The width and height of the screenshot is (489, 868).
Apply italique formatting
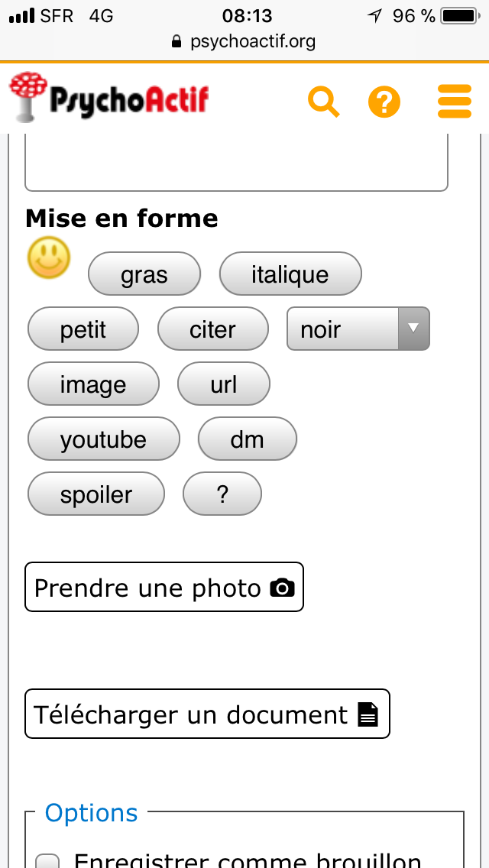290,274
